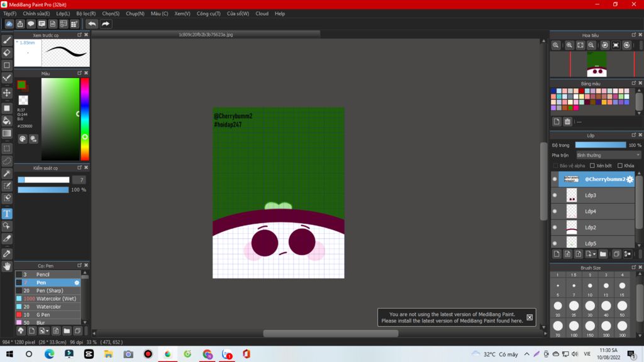This screenshot has width=644, height=362.
Task: Select the Bucket fill tool
Action: pos(7,121)
